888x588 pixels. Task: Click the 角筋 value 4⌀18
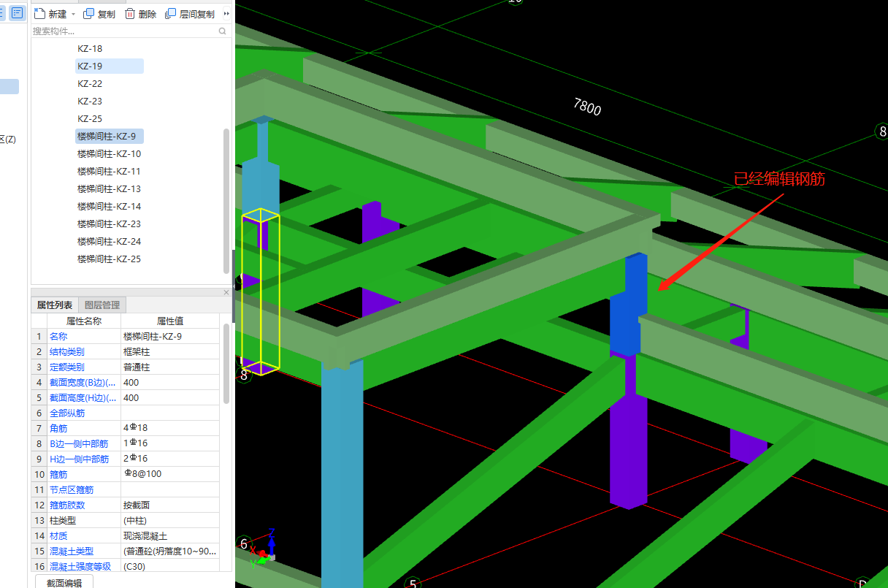[x=170, y=429]
